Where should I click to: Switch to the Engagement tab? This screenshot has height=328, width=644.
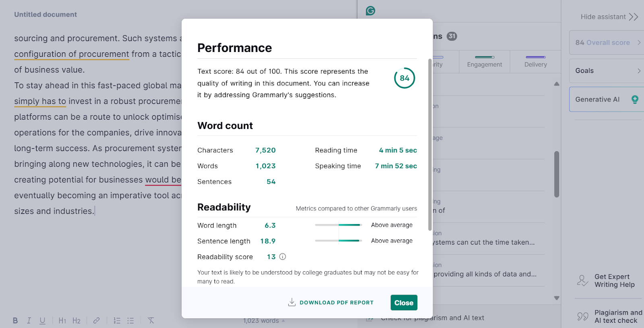(x=485, y=62)
